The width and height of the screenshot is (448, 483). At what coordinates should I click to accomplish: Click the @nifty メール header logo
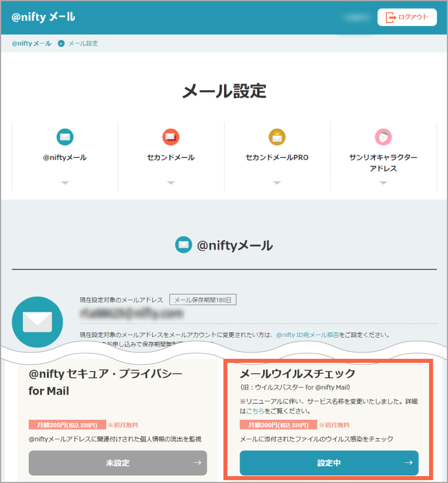point(44,17)
